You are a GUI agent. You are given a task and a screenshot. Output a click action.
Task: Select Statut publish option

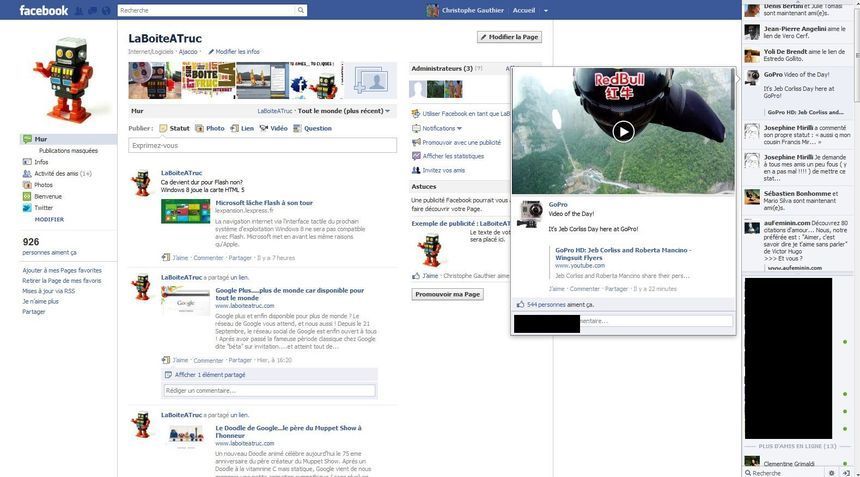pyautogui.click(x=174, y=128)
